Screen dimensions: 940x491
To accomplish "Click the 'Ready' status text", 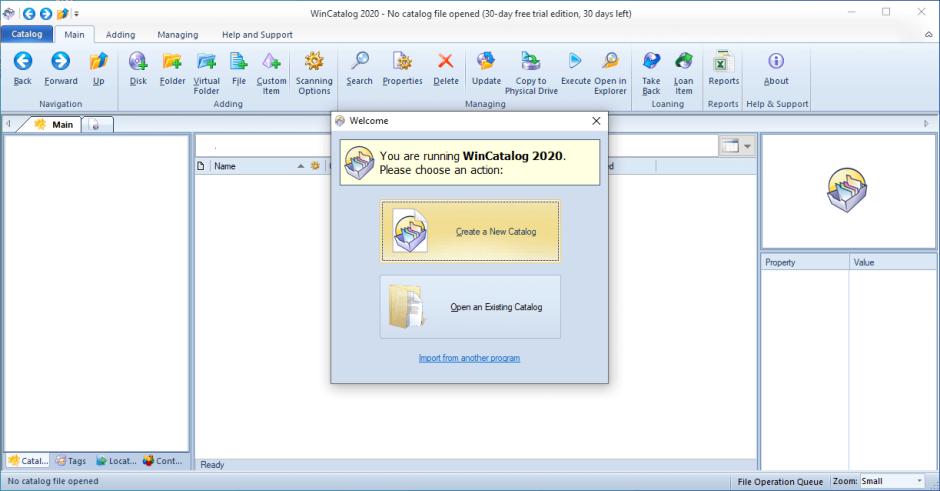I will point(212,465).
